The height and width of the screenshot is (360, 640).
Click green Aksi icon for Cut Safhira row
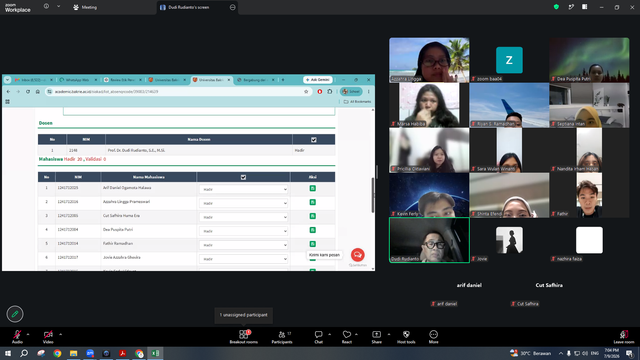pos(313,216)
